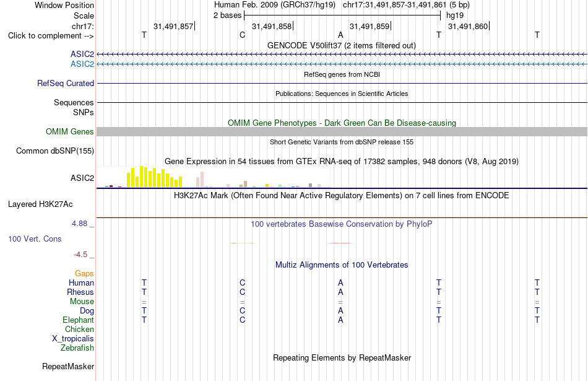Viewport: 588px width, 381px height.
Task: Click the 31,491,857 position label
Action: (173, 26)
